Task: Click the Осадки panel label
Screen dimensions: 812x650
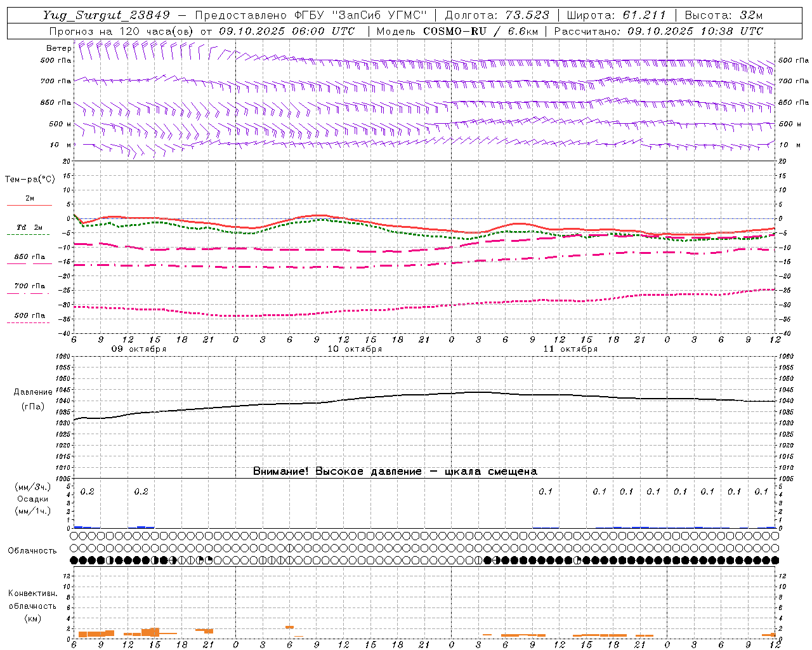Action: (x=33, y=500)
